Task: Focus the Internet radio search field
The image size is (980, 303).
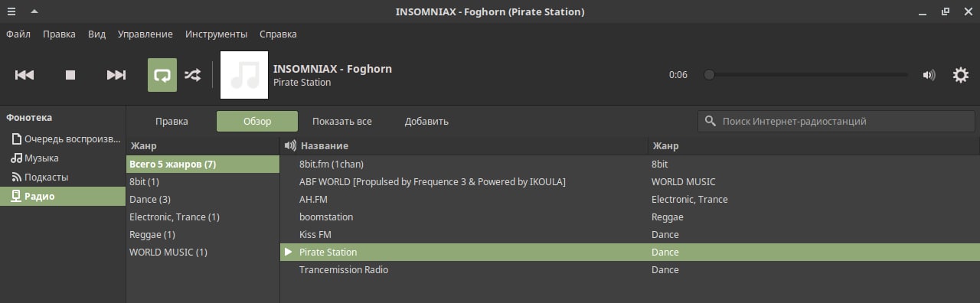Action: (x=838, y=121)
